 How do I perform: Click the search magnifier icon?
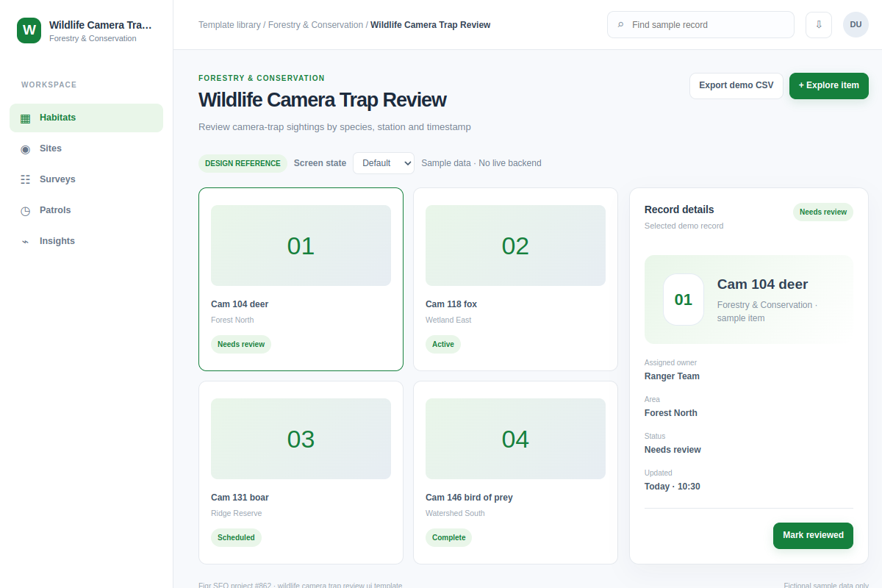(x=621, y=25)
